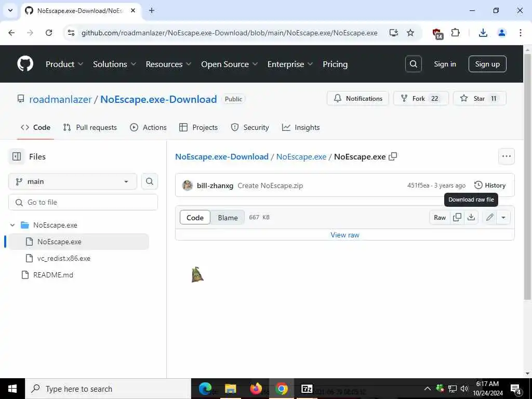Show hidden system tray icons

point(428,389)
